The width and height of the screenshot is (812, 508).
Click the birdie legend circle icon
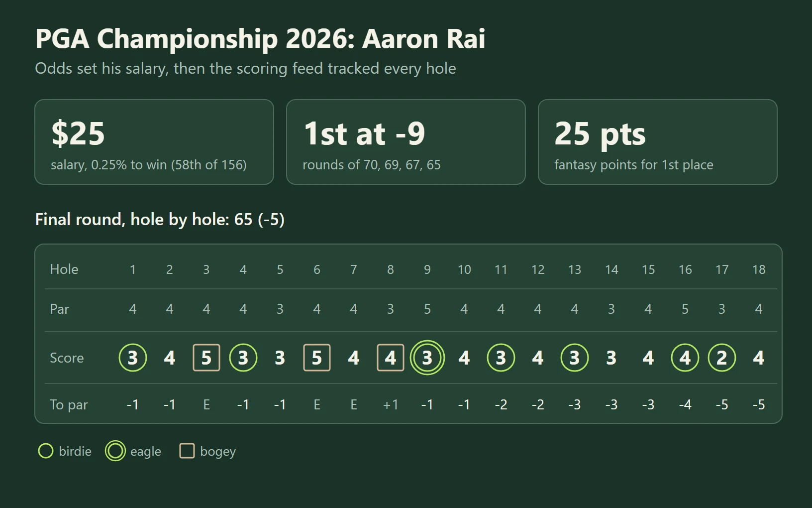tap(46, 451)
